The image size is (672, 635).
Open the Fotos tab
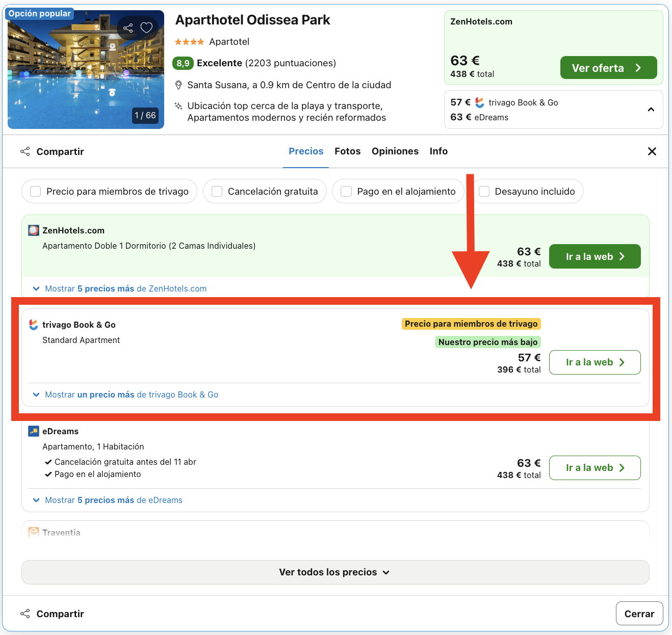click(x=348, y=151)
